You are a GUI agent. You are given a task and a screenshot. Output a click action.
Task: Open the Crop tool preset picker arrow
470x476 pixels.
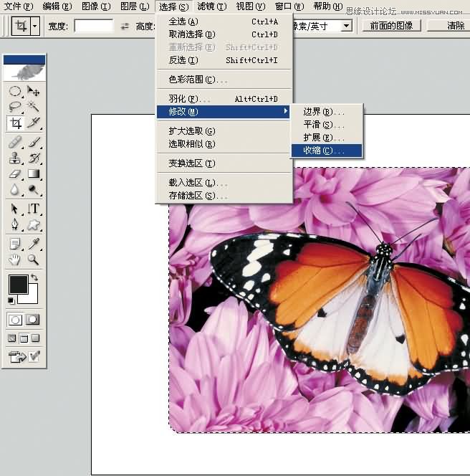pyautogui.click(x=35, y=27)
